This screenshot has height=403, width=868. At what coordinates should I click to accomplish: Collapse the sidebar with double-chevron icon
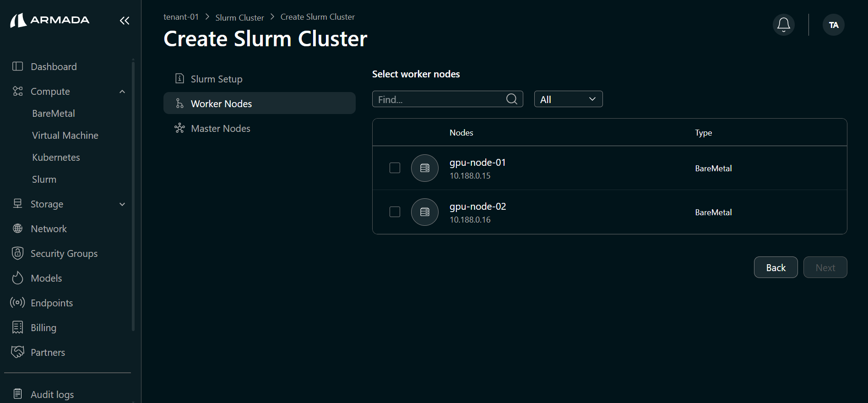pos(125,21)
